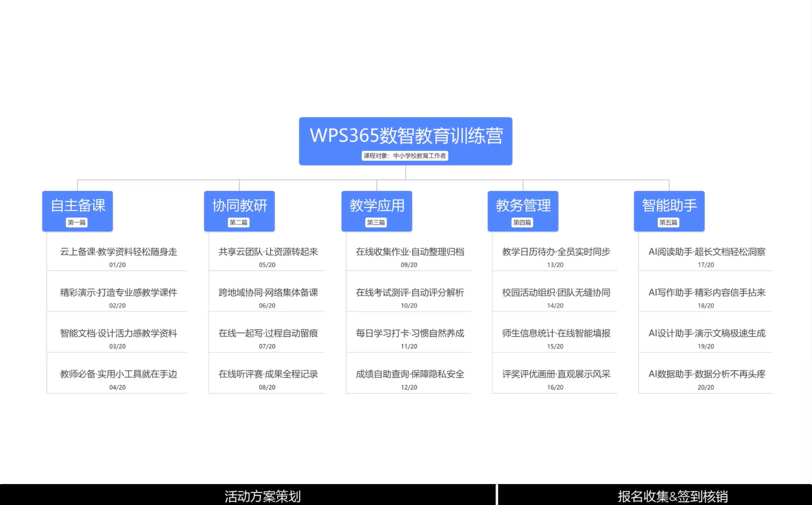Screen dimensions: 812x505
Task: Click the 在线听评赛·成果全程记录 item
Action: [x=268, y=374]
